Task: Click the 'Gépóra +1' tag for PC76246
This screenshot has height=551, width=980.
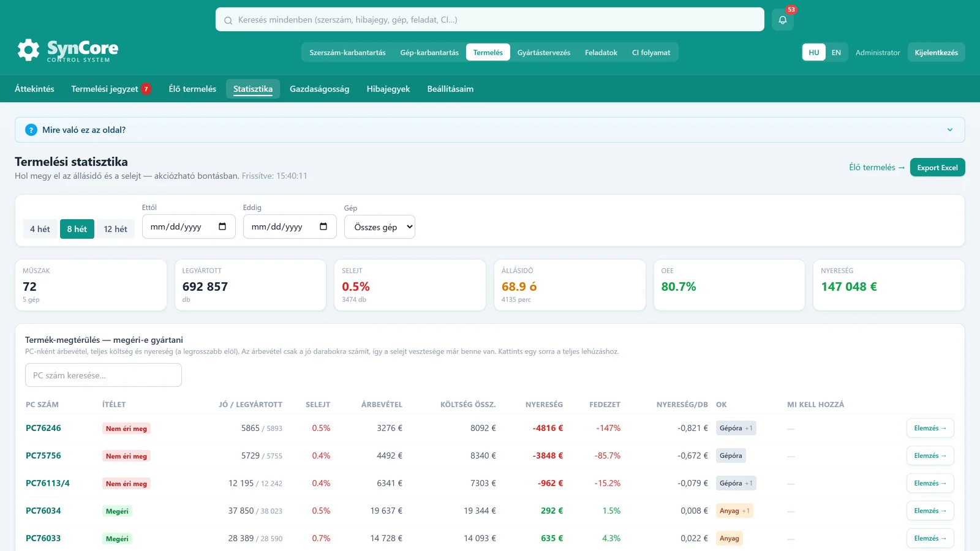Action: tap(736, 428)
